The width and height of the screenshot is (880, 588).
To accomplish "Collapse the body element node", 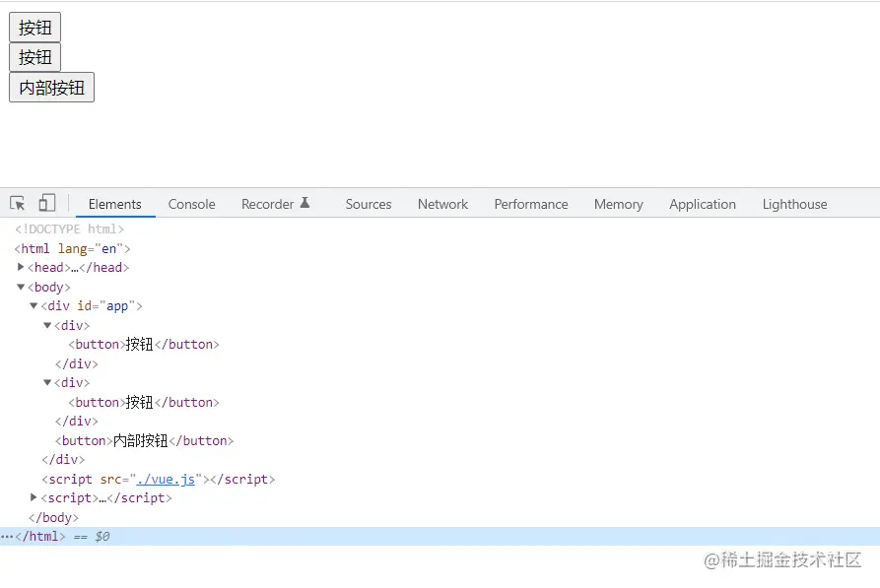I will tap(21, 287).
